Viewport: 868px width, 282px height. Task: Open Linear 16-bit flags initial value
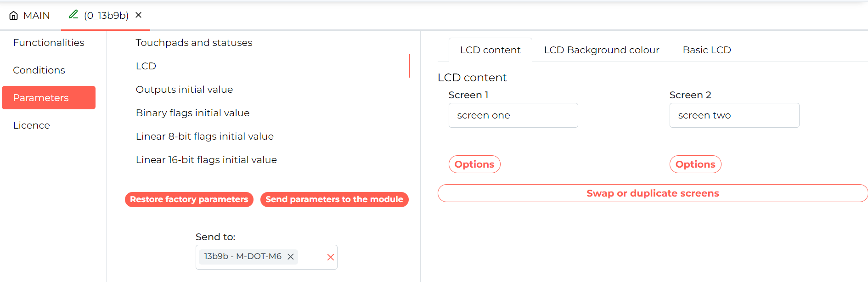206,160
